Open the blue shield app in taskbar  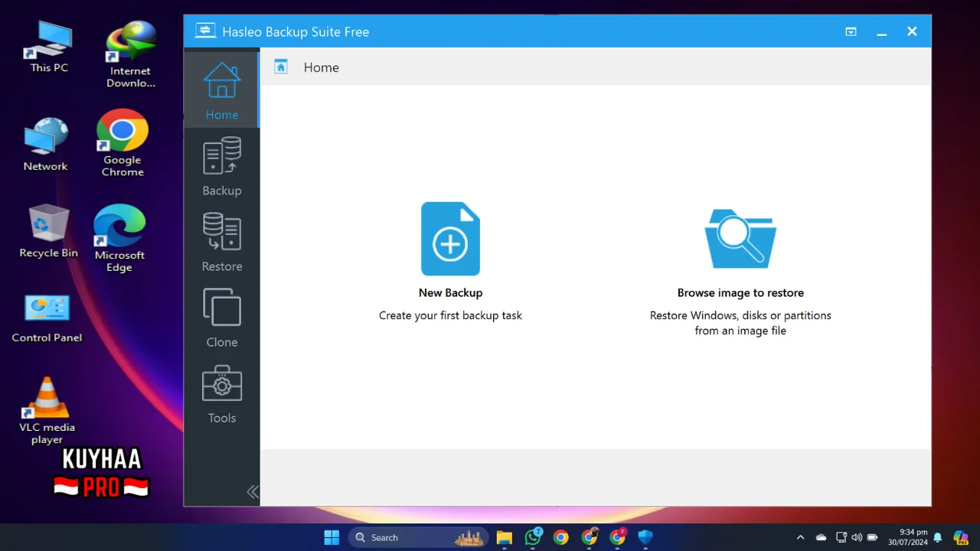645,537
